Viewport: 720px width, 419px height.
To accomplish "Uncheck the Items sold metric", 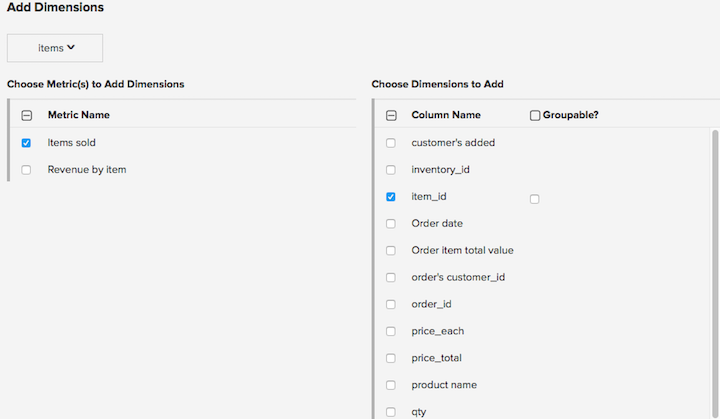I will [x=26, y=143].
